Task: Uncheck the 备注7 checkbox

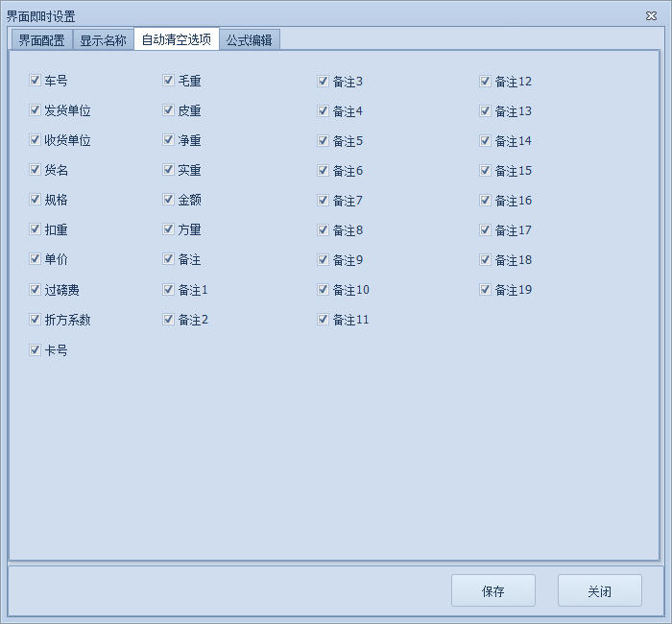Action: [323, 200]
